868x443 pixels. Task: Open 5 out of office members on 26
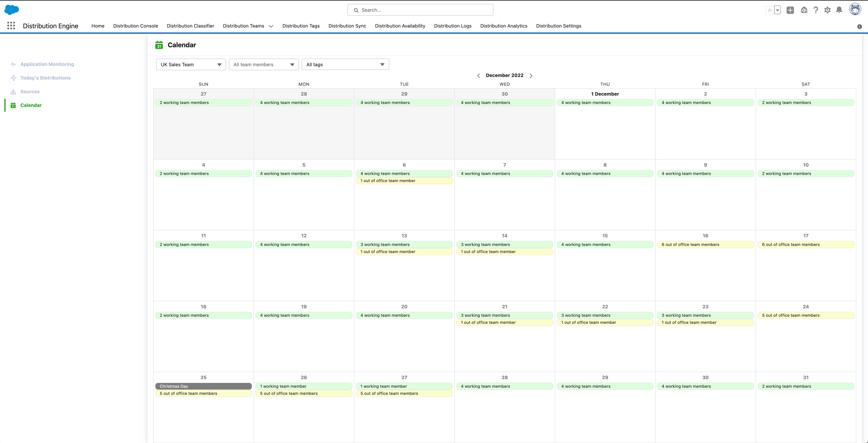click(304, 393)
